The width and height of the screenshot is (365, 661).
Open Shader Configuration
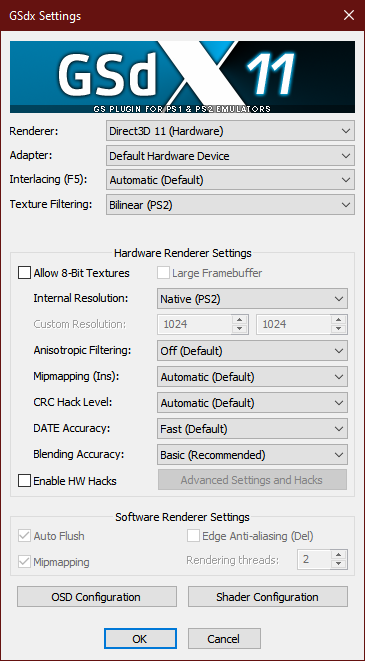coord(268,597)
